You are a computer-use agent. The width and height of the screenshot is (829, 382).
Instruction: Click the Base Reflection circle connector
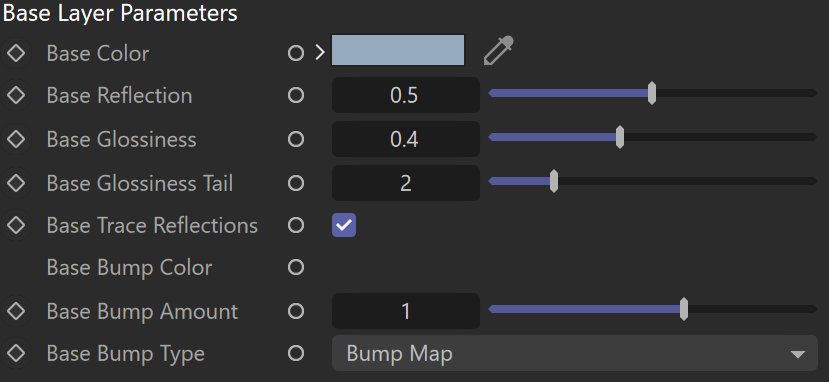click(x=296, y=96)
